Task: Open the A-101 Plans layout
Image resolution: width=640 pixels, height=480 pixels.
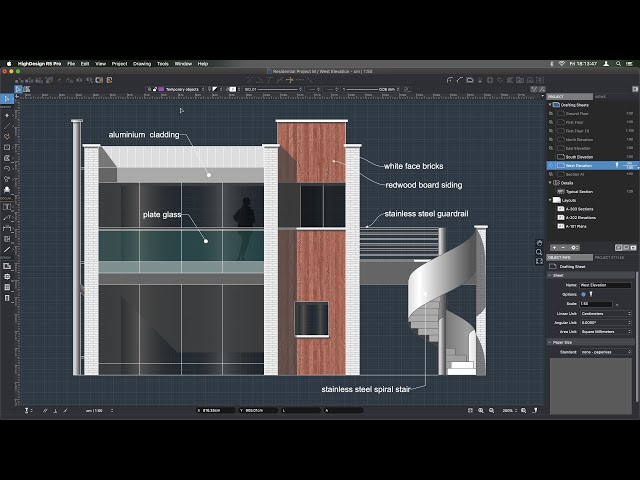Action: click(x=576, y=226)
